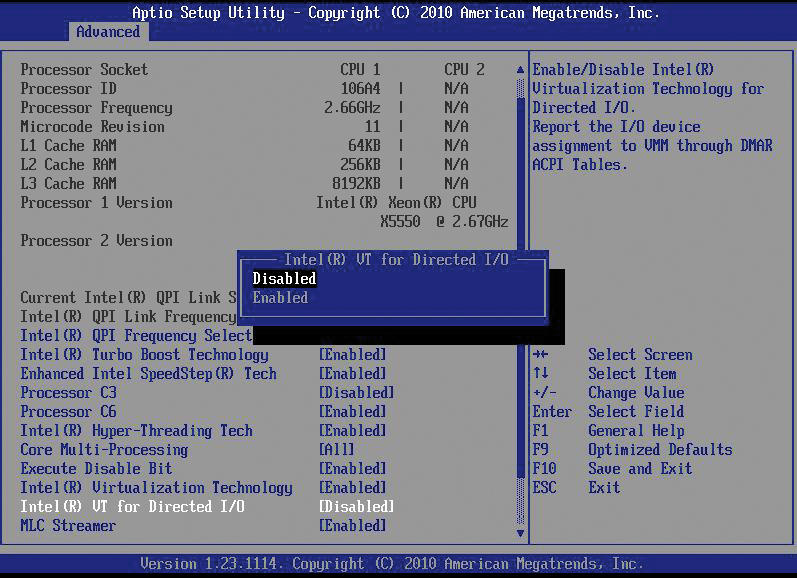Click the scrollbar down arrow
The image size is (797, 578).
[520, 533]
